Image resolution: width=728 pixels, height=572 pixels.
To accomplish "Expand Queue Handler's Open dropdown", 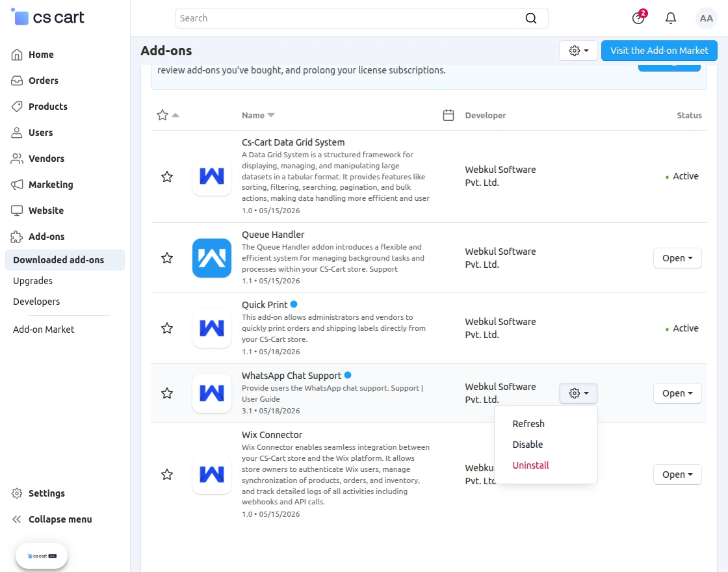I will pos(677,258).
